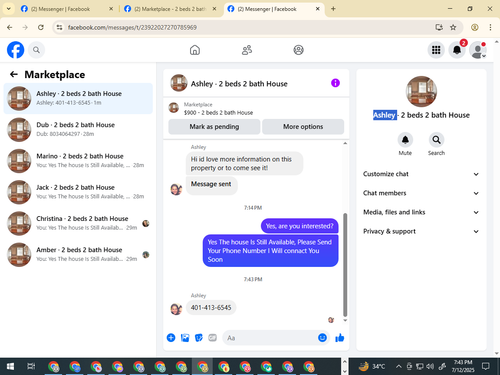Image resolution: width=500 pixels, height=375 pixels.
Task: Go back using the Marketplace back arrow
Action: pyautogui.click(x=14, y=74)
